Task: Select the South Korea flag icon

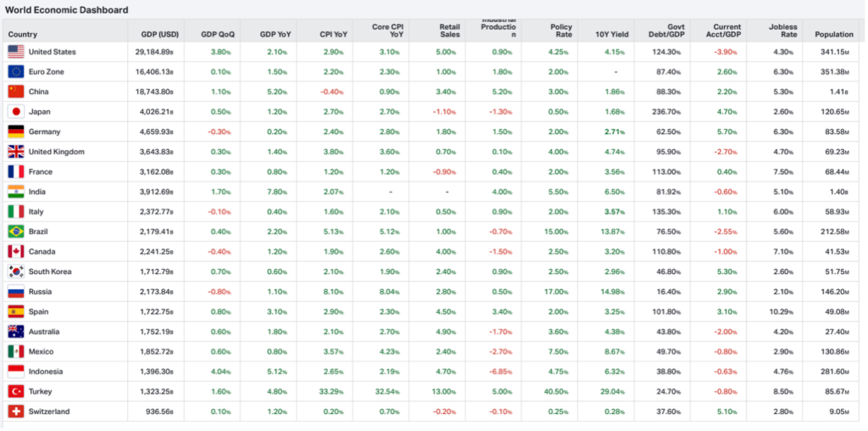Action: point(16,271)
